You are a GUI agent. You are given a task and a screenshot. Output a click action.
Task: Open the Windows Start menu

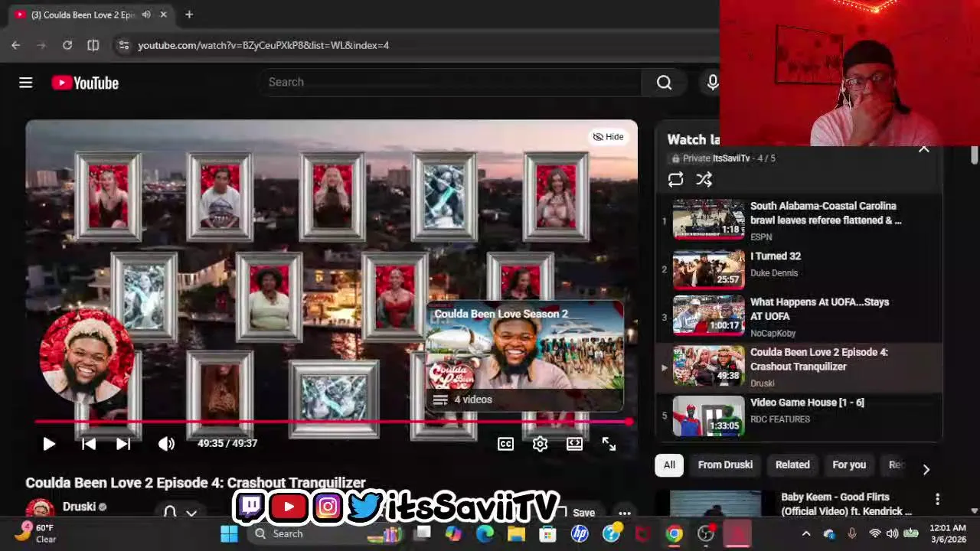[x=229, y=533]
